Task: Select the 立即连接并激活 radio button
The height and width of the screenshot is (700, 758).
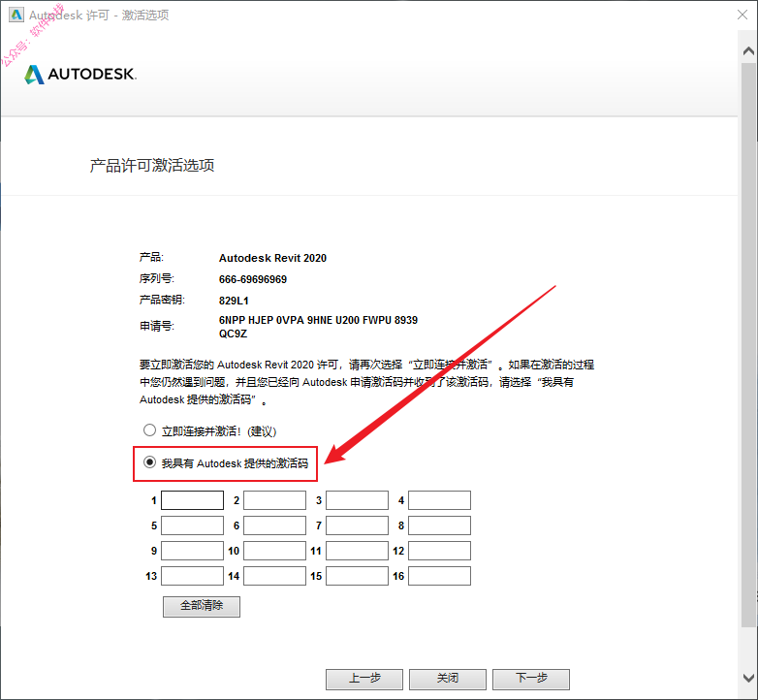Action: click(x=149, y=430)
